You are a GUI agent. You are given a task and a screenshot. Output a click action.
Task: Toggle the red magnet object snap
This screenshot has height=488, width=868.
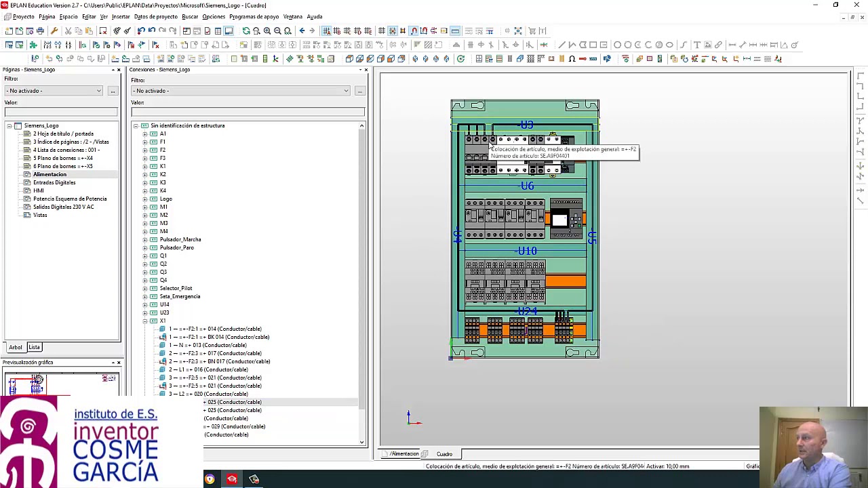[414, 30]
